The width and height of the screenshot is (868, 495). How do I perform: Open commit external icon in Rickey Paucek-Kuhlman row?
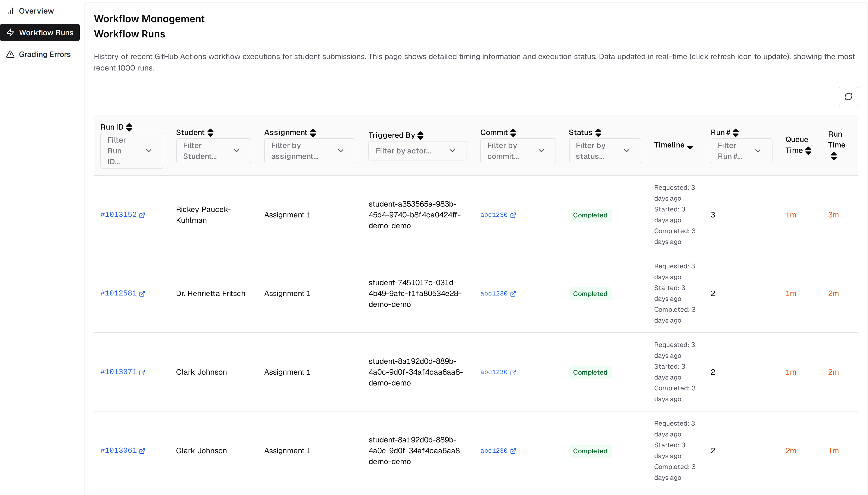click(513, 215)
